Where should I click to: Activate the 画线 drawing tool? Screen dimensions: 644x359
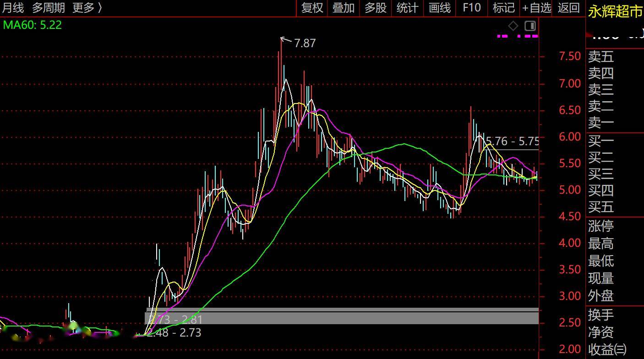tap(440, 8)
